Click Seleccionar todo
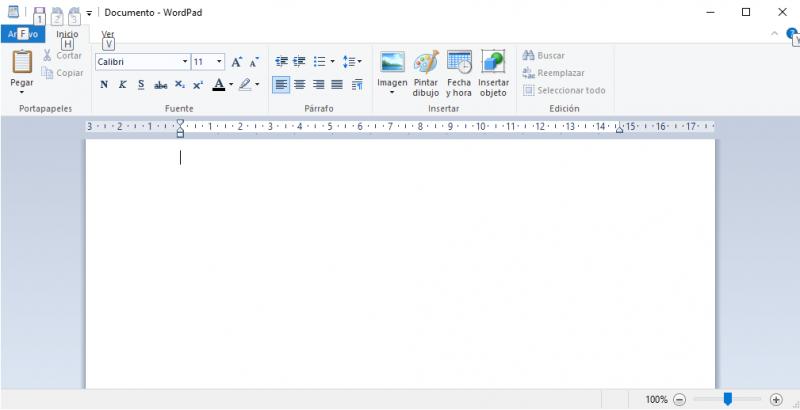The image size is (800, 410). [x=564, y=90]
